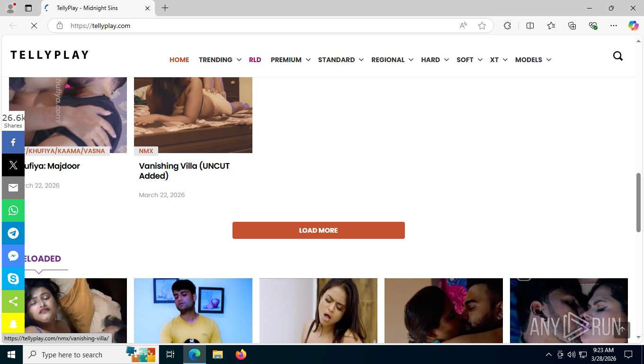This screenshot has width=644, height=364.
Task: Open the site search magnifier
Action: pos(618,56)
